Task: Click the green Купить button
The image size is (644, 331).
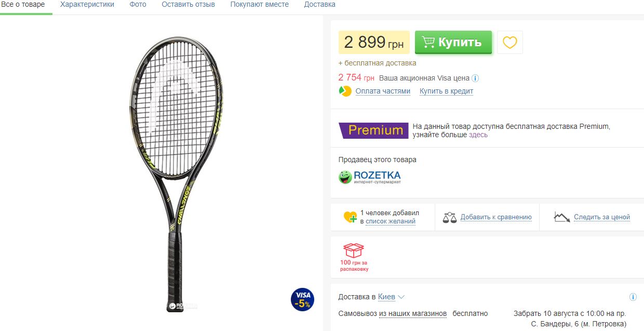Action: pos(453,42)
